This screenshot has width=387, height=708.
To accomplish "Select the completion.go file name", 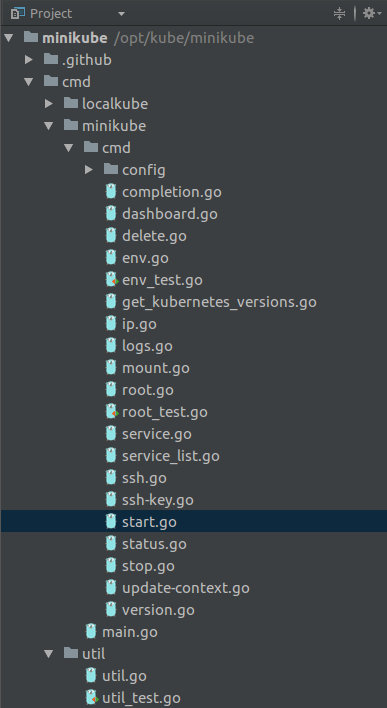I will (x=172, y=192).
